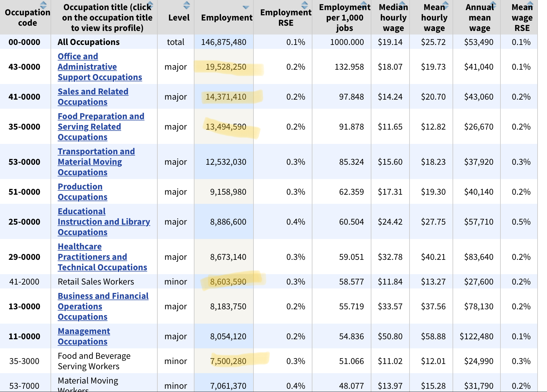The height and width of the screenshot is (392, 547).
Task: Select Production median hourly wage $17.31
Action: click(390, 192)
